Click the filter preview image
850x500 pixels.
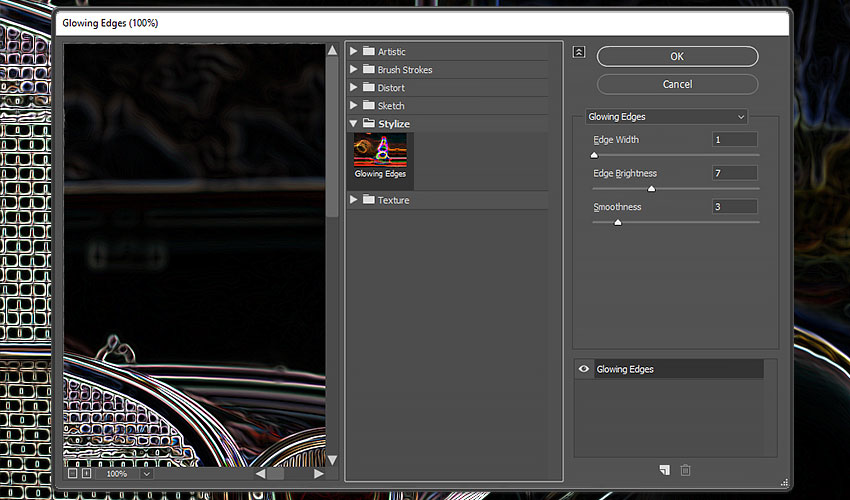195,255
